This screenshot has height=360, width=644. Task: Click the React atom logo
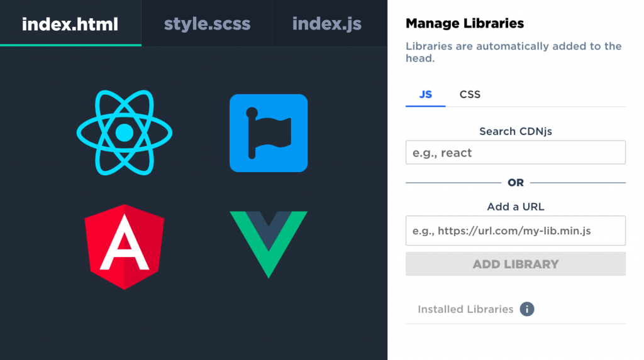125,133
